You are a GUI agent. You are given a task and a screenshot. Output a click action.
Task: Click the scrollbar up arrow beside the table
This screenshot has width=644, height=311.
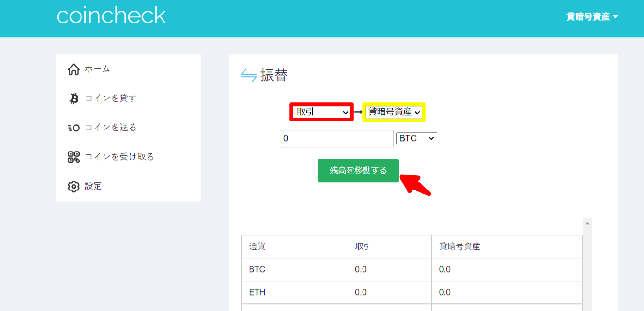pos(588,222)
